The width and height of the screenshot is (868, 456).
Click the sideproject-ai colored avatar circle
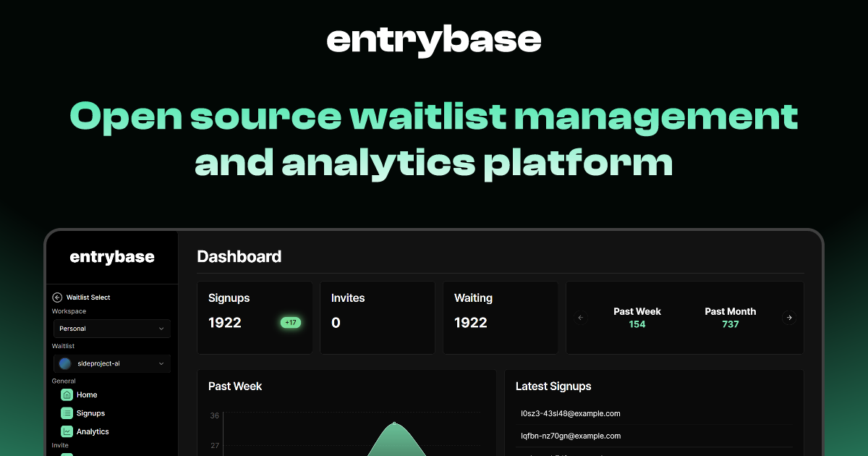click(x=64, y=363)
